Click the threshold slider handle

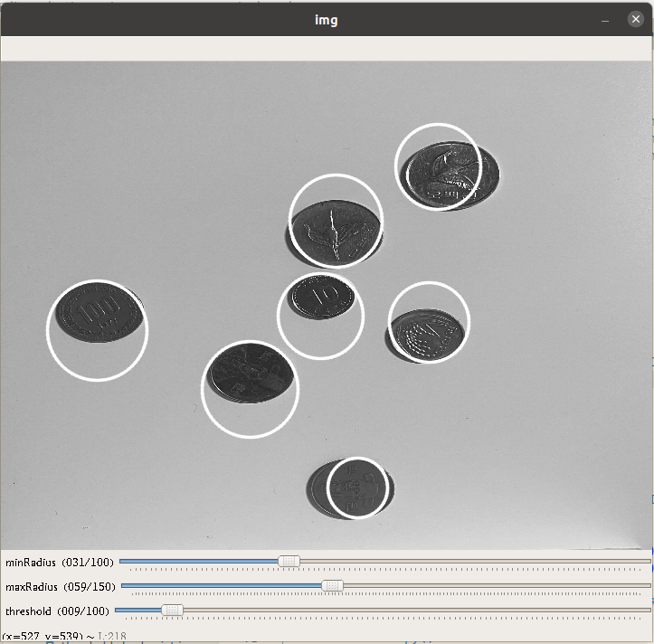pyautogui.click(x=172, y=611)
